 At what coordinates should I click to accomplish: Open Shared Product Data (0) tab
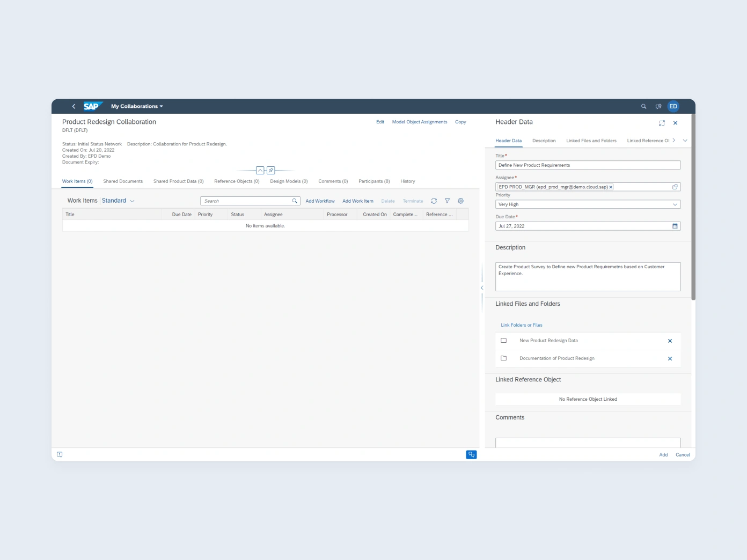point(179,181)
